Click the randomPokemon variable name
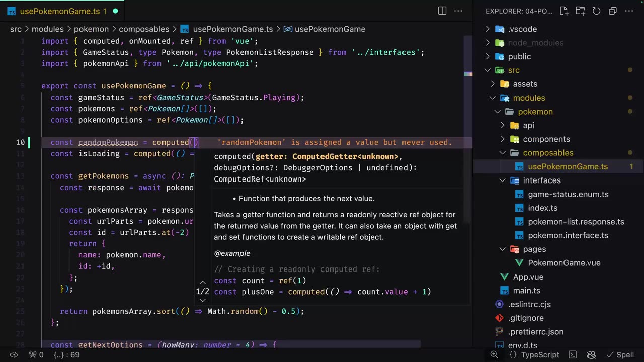Viewport: 644px width, 362px height. point(108,142)
